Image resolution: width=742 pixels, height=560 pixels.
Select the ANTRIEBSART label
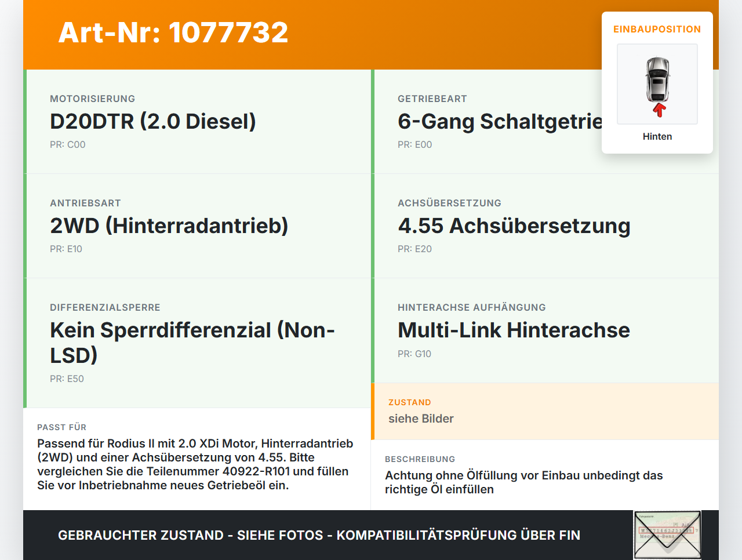click(85, 203)
